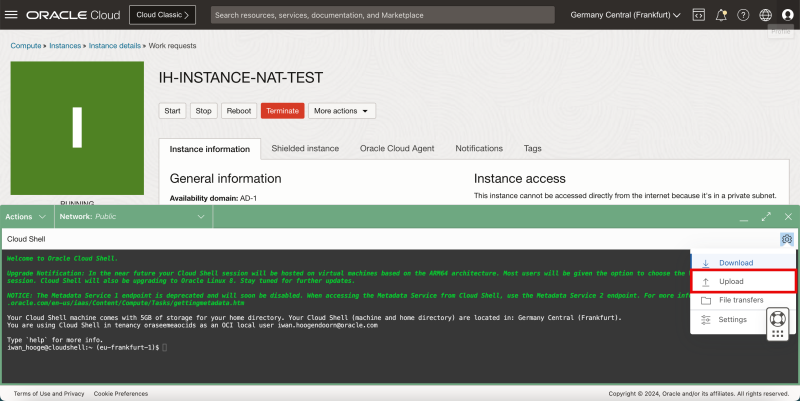Image resolution: width=800 pixels, height=401 pixels.
Task: Click the Cloud Shell settings gear icon
Action: click(787, 239)
